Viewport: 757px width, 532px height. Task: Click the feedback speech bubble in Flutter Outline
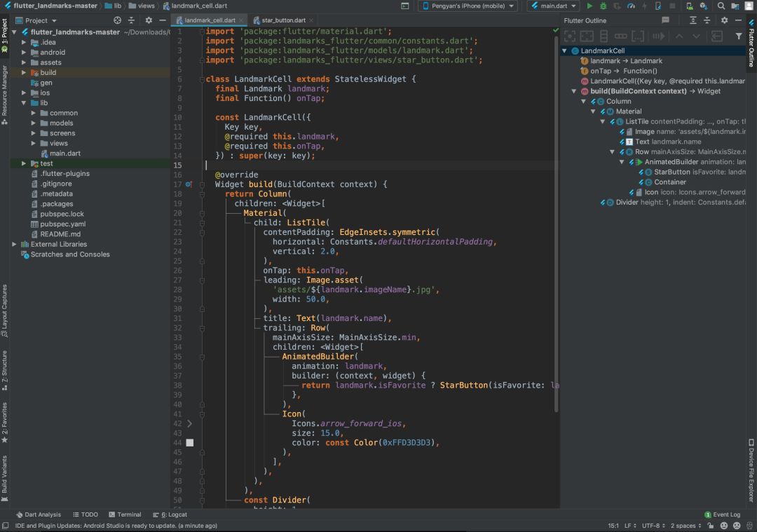click(665, 20)
